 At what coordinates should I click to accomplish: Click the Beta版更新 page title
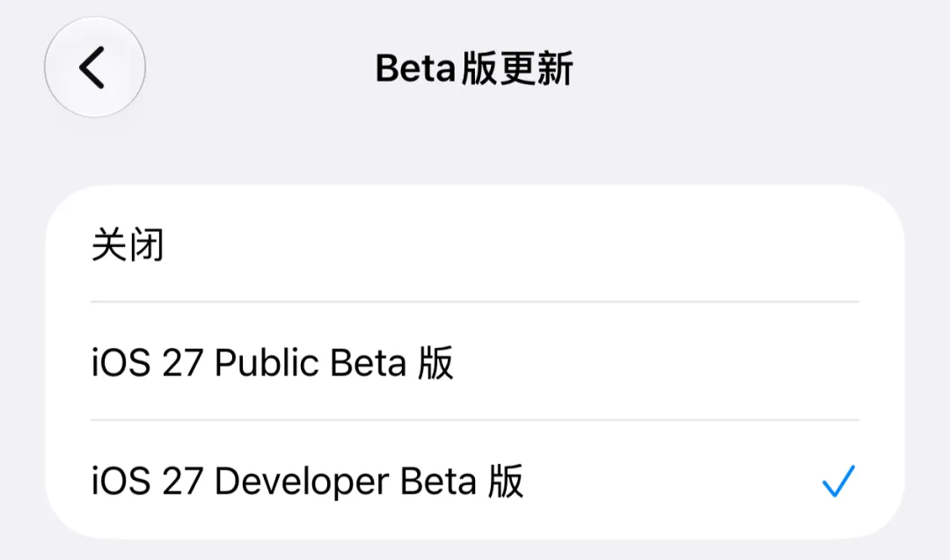[474, 69]
